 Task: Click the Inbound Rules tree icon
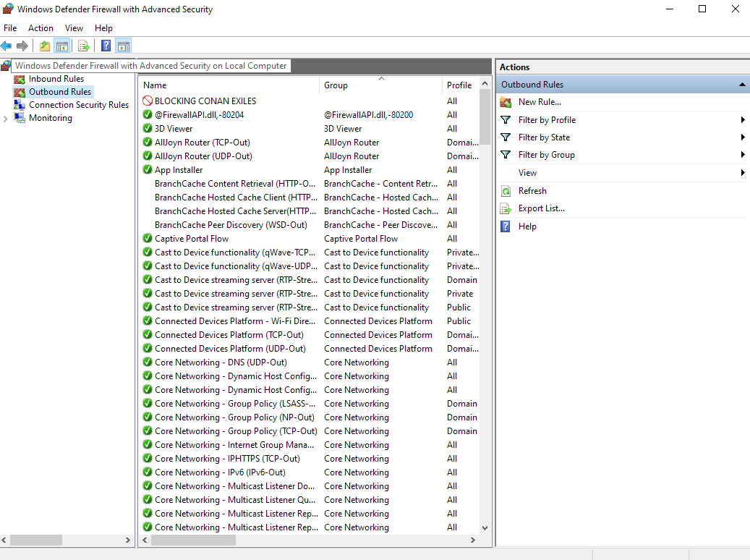pyautogui.click(x=20, y=79)
